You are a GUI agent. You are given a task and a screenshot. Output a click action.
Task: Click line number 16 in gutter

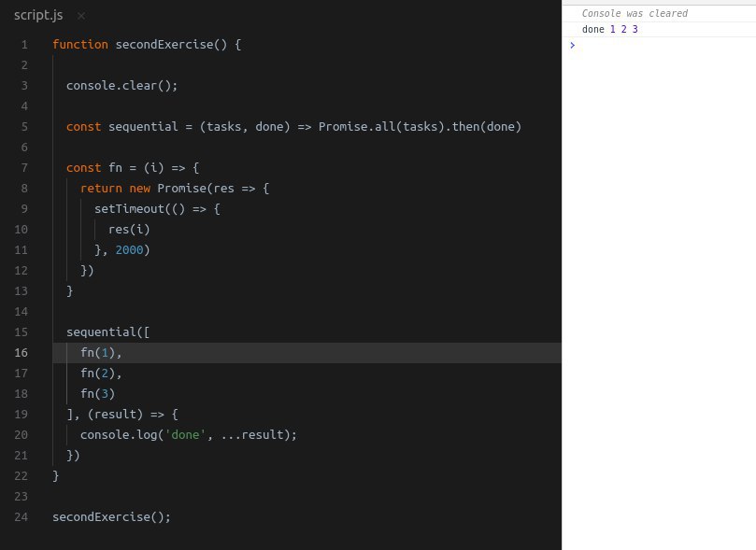(x=21, y=353)
